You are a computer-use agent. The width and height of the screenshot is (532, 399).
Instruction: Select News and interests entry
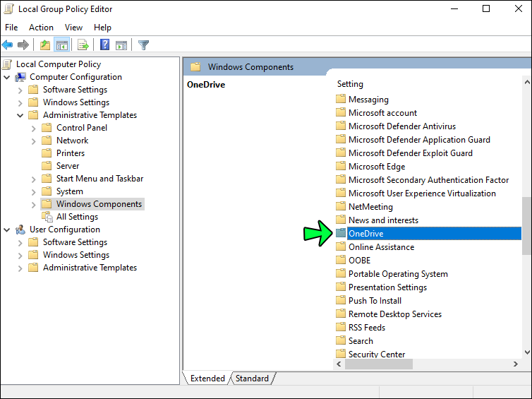click(x=383, y=220)
